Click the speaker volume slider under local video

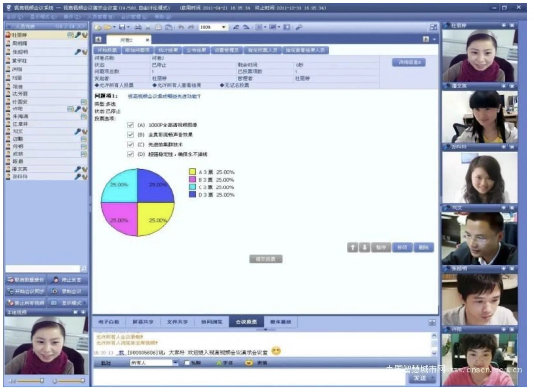(29, 381)
